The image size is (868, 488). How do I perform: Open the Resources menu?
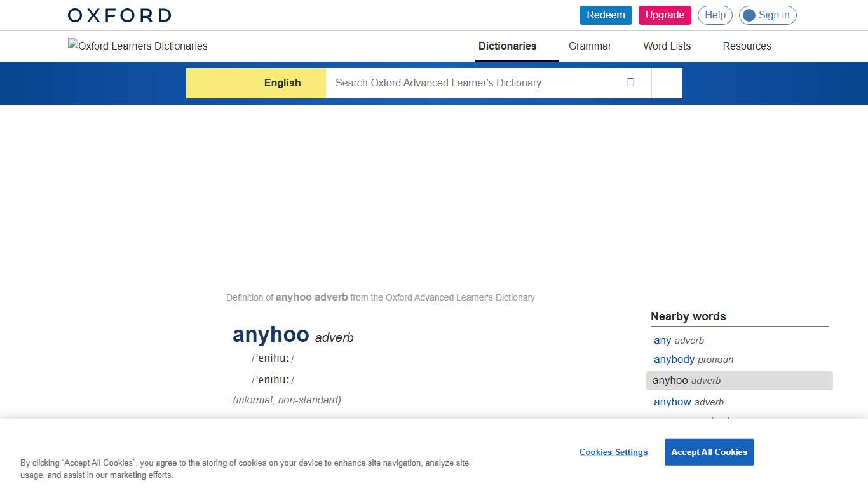coord(747,46)
